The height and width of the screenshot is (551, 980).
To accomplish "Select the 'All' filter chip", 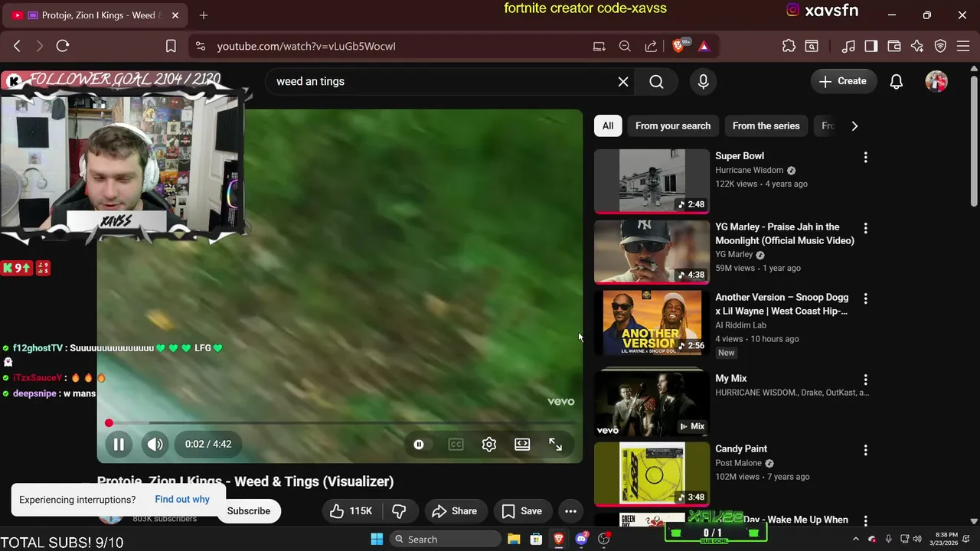I will pyautogui.click(x=608, y=126).
